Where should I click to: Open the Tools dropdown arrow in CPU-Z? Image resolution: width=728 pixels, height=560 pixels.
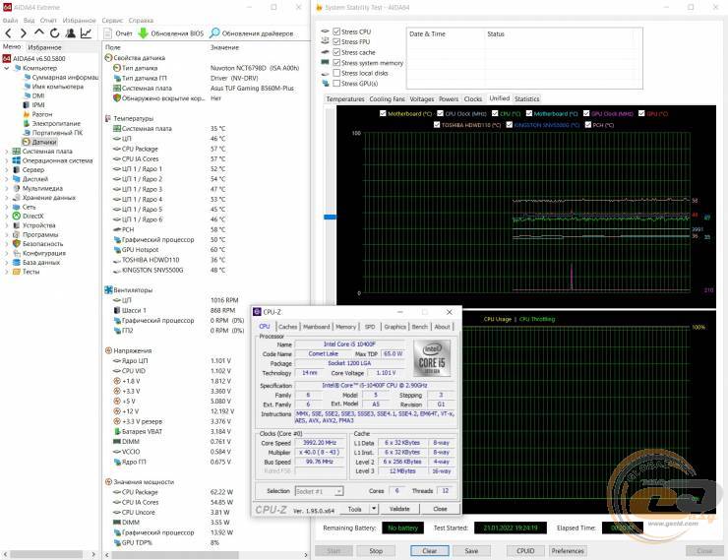pos(374,509)
